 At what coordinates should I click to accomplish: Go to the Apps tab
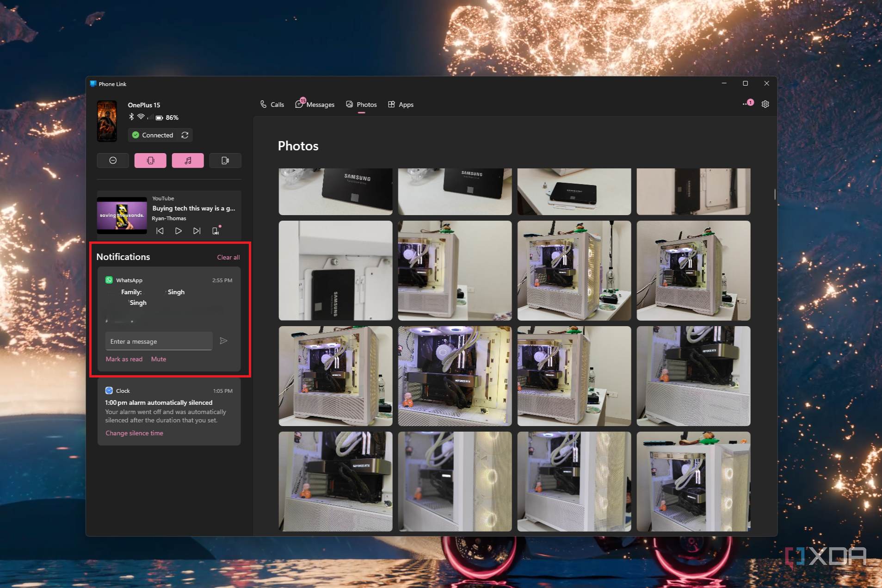pyautogui.click(x=401, y=105)
